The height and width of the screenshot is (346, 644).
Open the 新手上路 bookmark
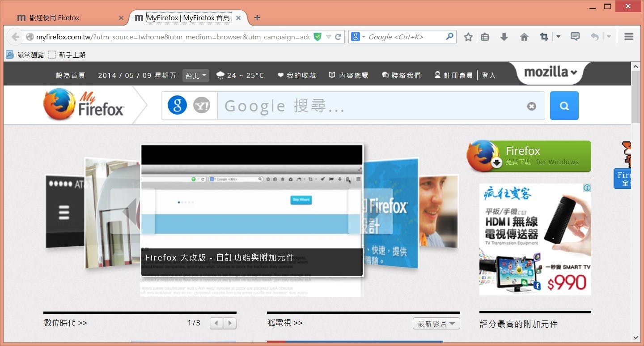point(66,55)
